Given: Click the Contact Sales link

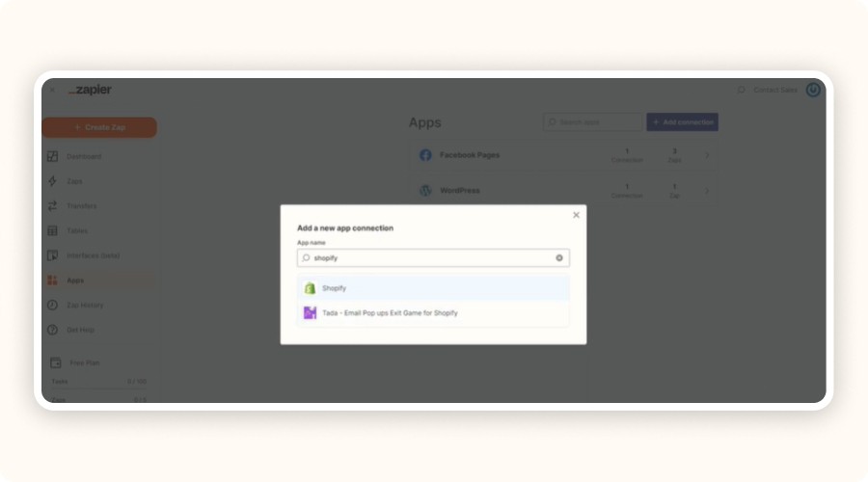Looking at the screenshot, I should tap(775, 90).
